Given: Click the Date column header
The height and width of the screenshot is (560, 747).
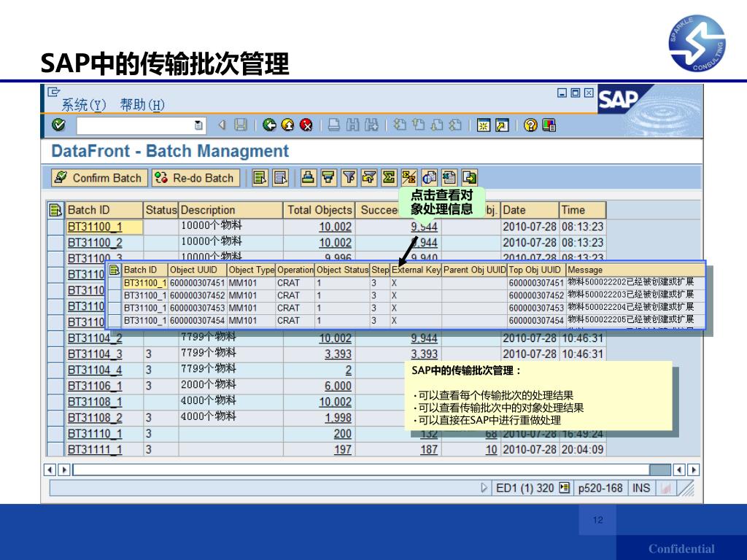Looking at the screenshot, I should 530,210.
